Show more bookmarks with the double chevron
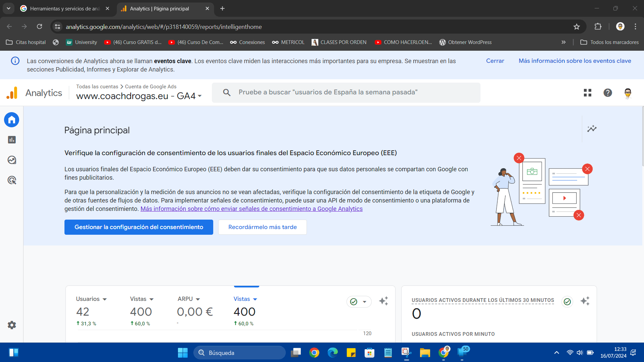This screenshot has height=362, width=644. (x=563, y=42)
